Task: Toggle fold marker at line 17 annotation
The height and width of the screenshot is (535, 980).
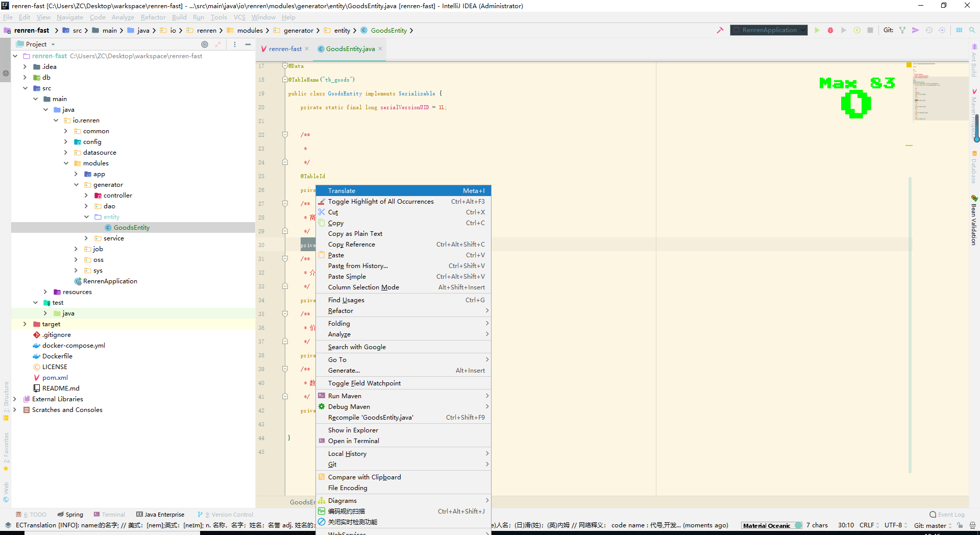Action: coord(285,66)
